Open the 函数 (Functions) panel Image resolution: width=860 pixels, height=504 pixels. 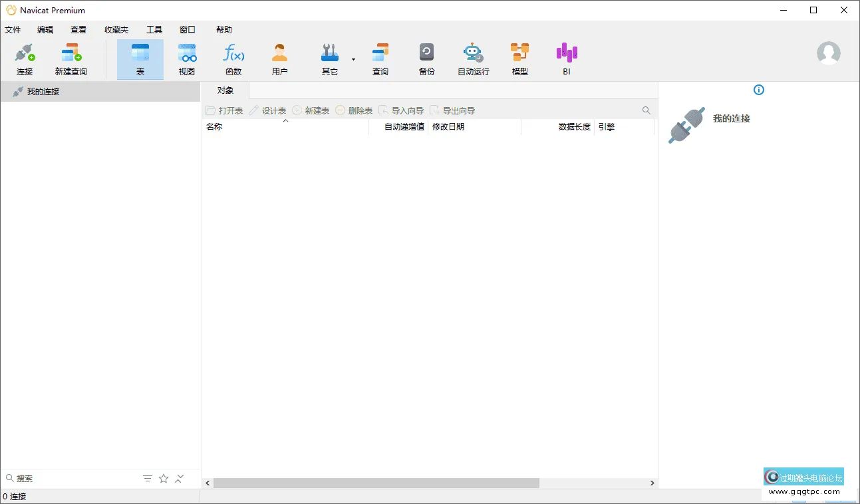point(233,59)
